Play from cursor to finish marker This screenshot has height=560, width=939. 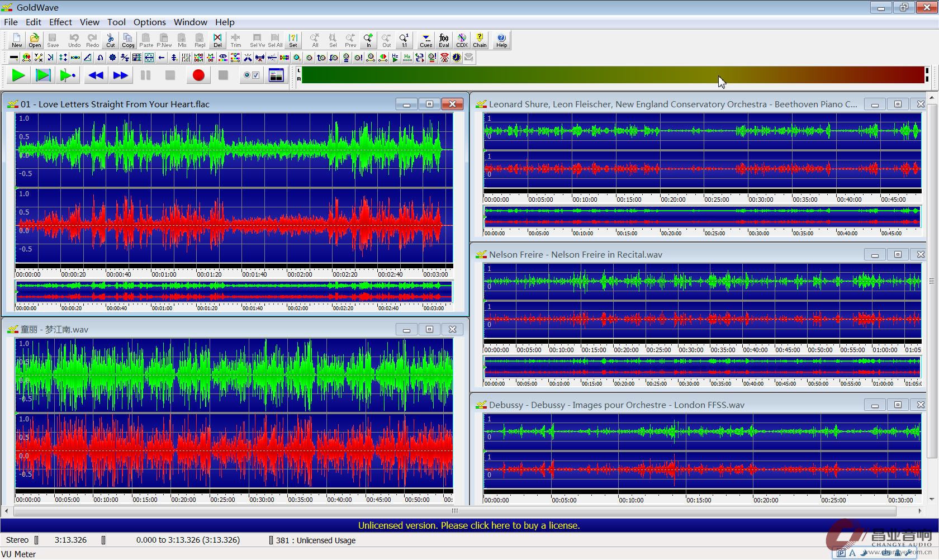pyautogui.click(x=68, y=75)
